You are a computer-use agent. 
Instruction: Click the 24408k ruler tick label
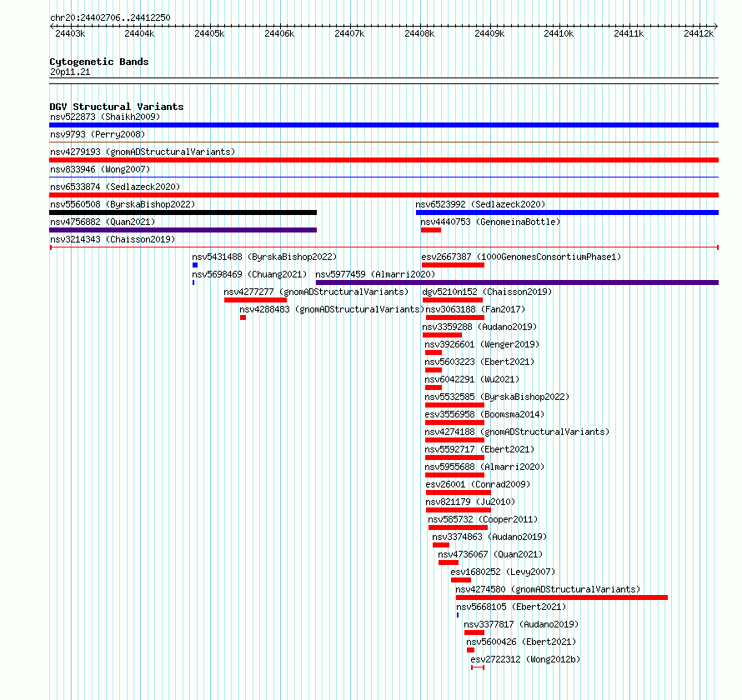419,33
